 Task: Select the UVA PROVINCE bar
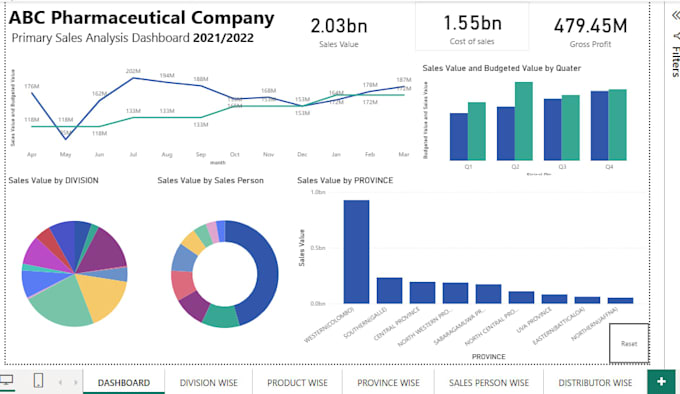[x=554, y=299]
